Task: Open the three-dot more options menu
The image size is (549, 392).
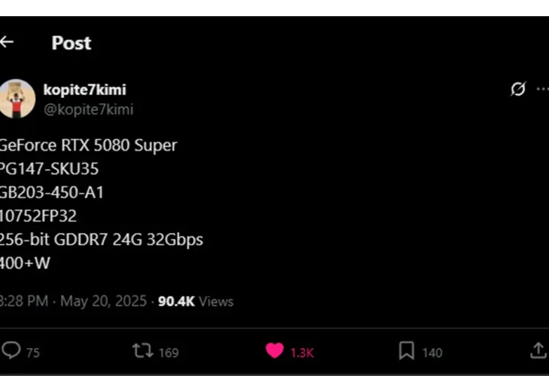Action: [543, 89]
